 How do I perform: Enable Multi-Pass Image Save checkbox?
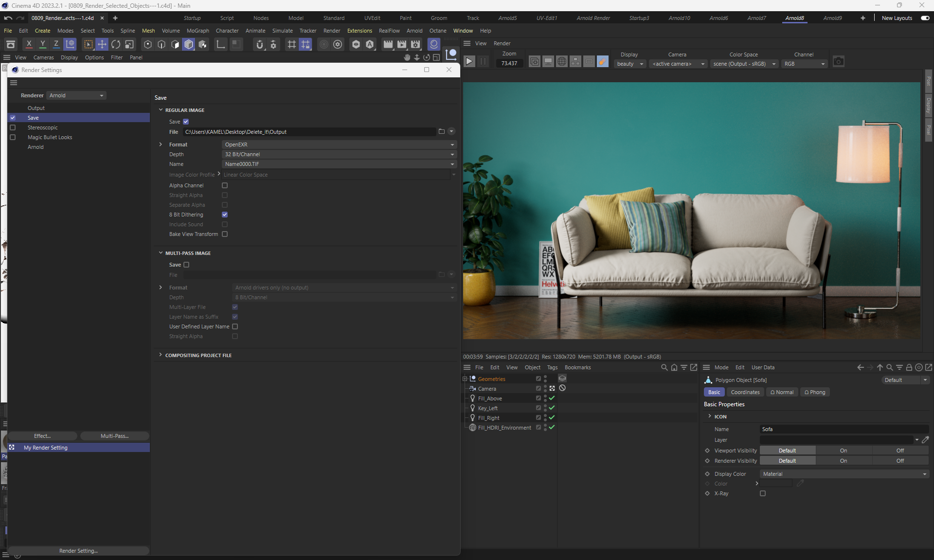[186, 265]
